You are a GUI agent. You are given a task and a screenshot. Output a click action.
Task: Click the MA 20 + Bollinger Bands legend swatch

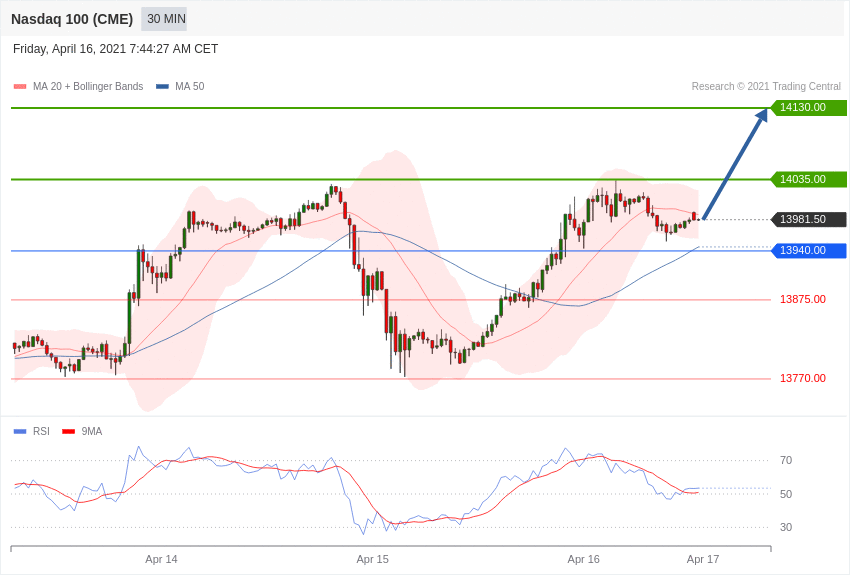click(20, 87)
